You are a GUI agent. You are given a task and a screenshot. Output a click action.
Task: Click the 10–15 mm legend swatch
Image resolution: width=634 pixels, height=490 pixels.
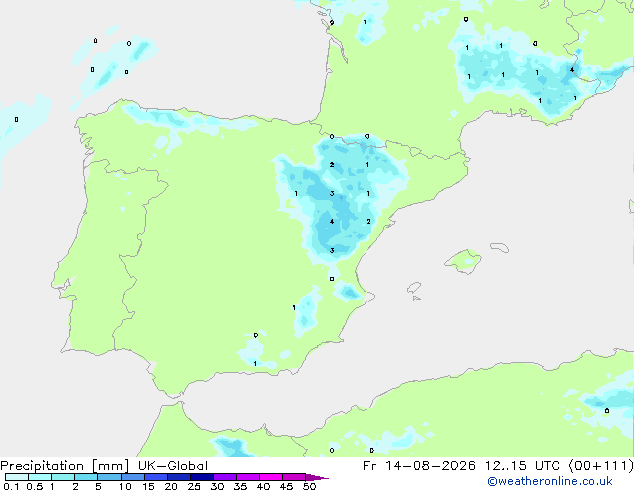pos(132,477)
